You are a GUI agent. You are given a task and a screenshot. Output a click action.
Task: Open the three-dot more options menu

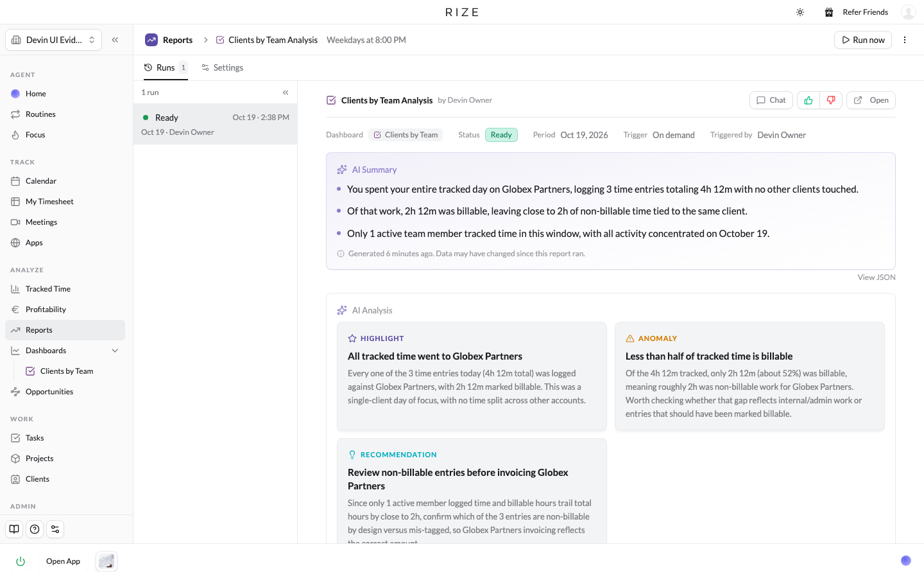point(905,40)
